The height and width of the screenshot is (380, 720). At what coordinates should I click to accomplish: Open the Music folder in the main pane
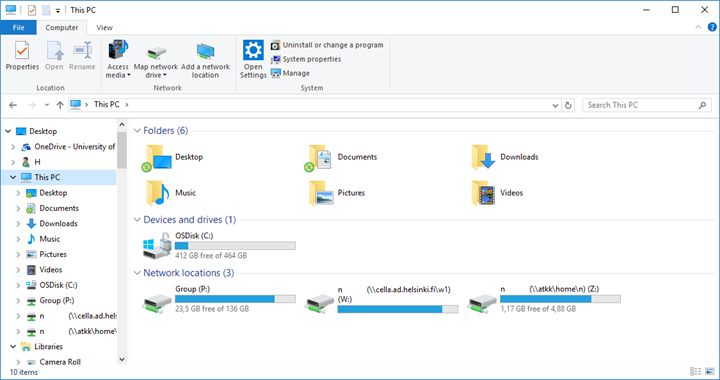(171, 193)
